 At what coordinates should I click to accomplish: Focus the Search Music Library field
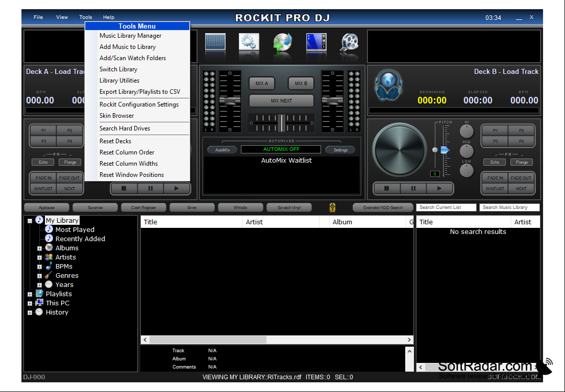point(509,207)
